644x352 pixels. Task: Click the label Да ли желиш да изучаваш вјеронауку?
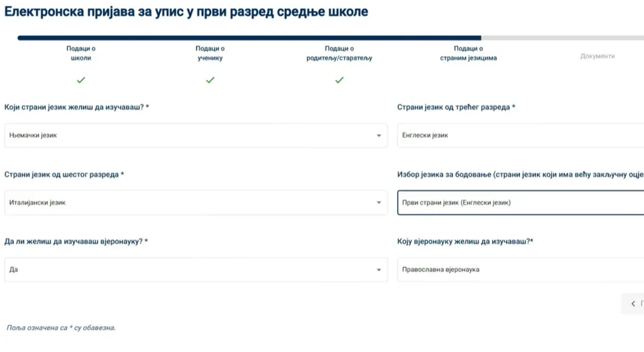click(x=76, y=242)
